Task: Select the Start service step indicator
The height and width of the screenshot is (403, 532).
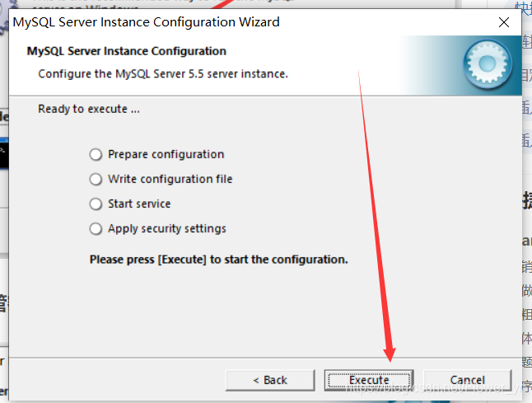Action: coord(96,204)
